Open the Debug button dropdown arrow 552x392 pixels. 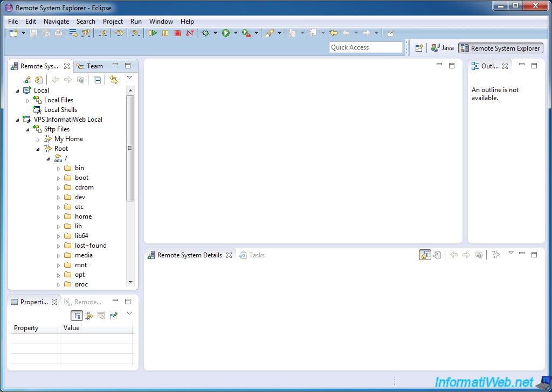(x=215, y=33)
